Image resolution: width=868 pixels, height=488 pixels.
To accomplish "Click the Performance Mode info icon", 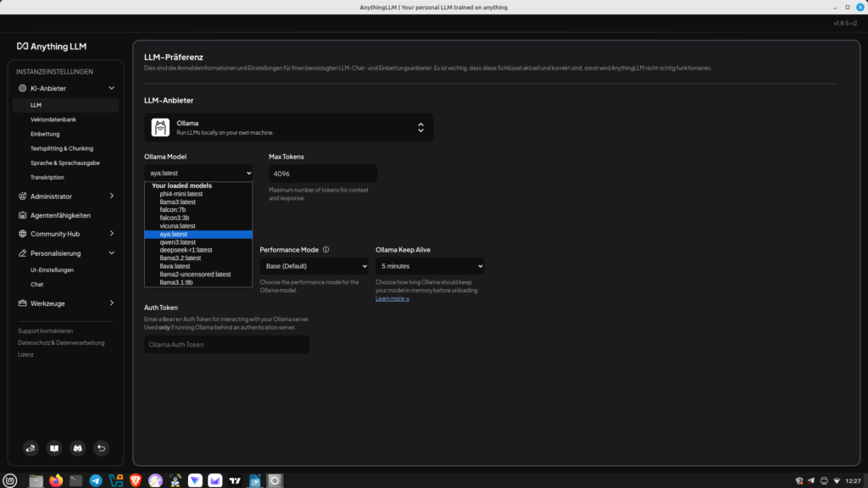I will pos(326,250).
